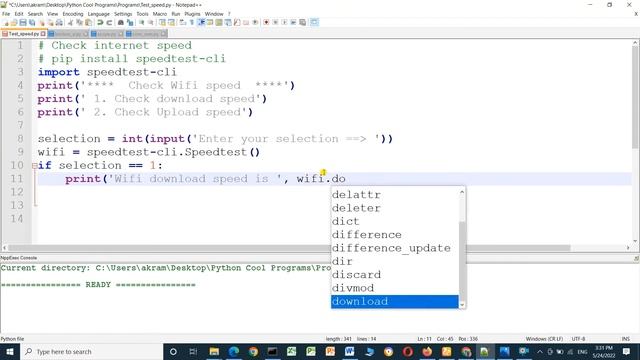This screenshot has height=360, width=640.
Task: Click the Print toolbar icon
Action: coord(59,22)
